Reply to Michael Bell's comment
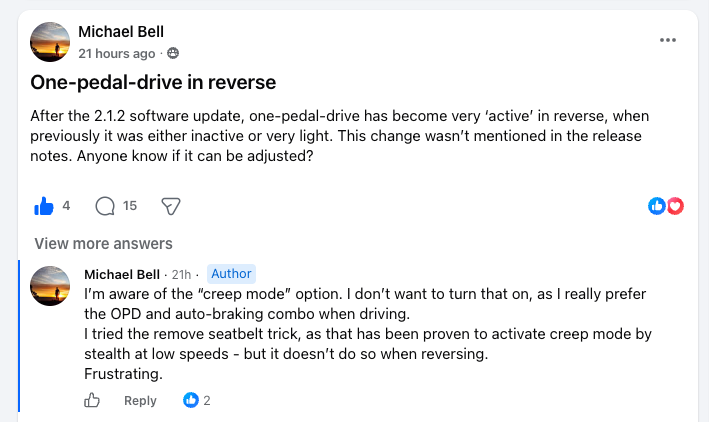 pos(140,401)
